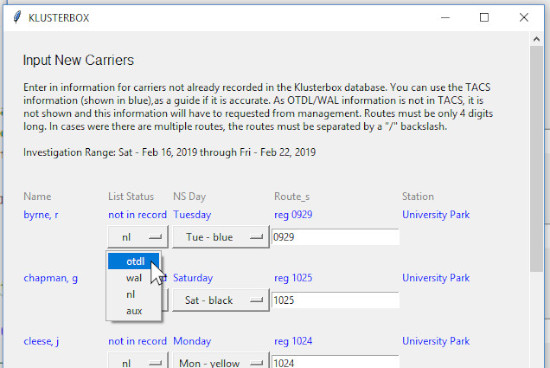
Task: Click the NS Day column header
Action: tap(189, 196)
